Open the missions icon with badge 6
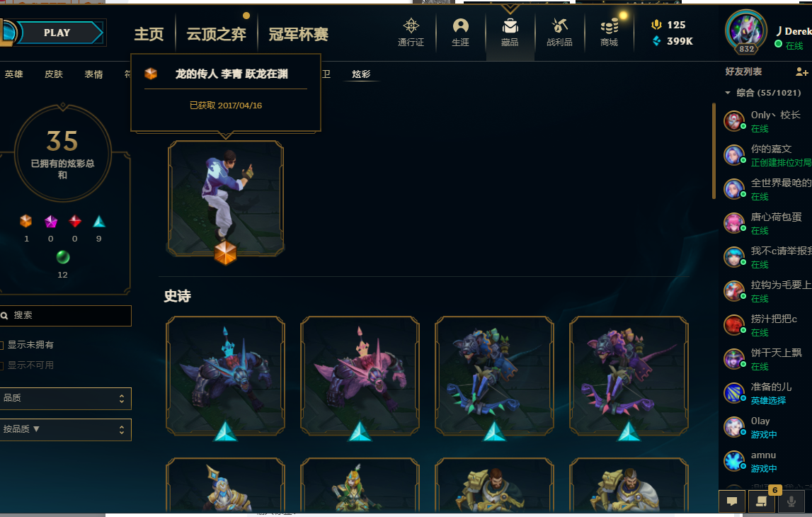 (761, 501)
